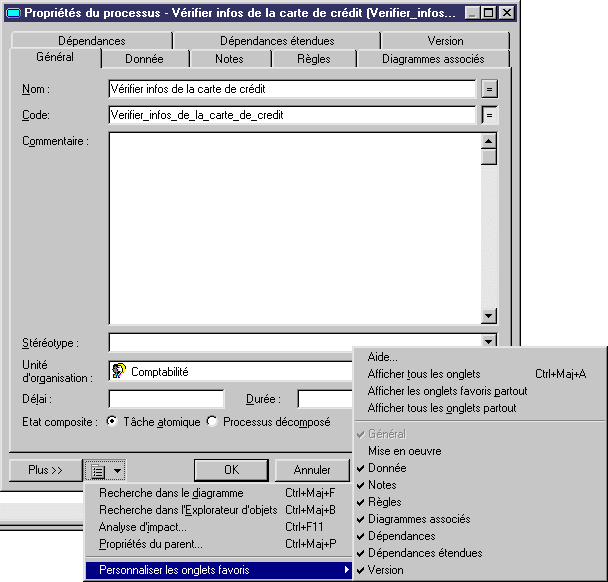Click the Comptabilité organization unit icon

point(119,371)
